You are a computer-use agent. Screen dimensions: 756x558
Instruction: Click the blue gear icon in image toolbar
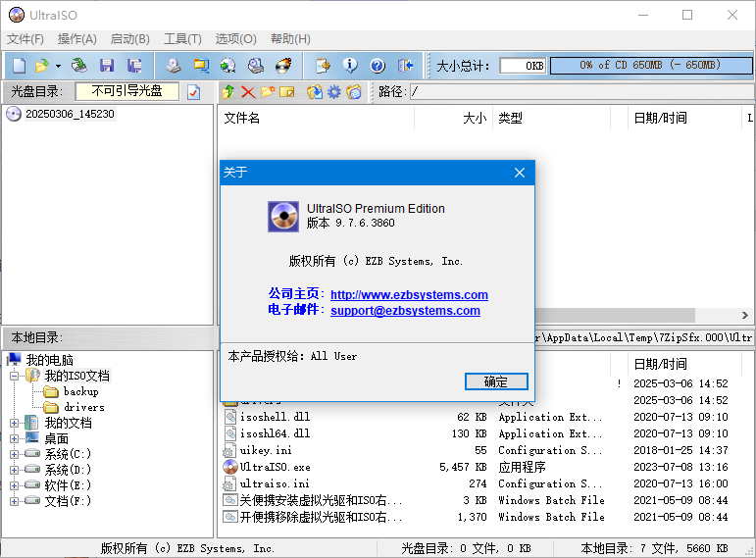[333, 91]
